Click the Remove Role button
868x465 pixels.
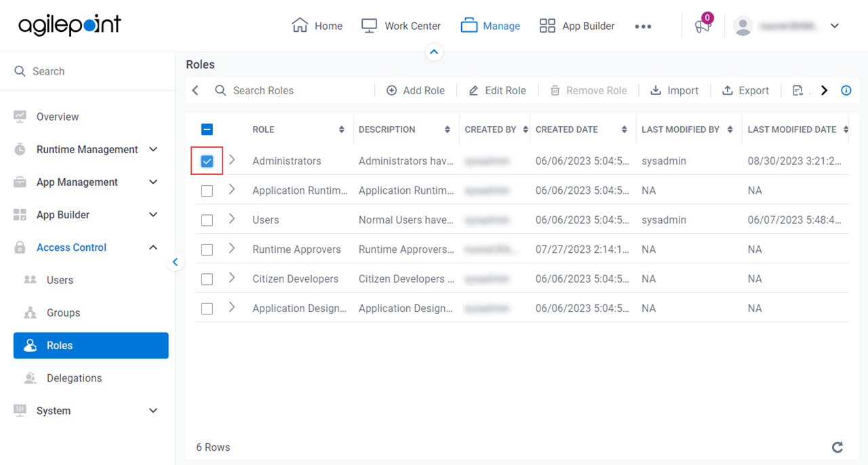coord(588,90)
